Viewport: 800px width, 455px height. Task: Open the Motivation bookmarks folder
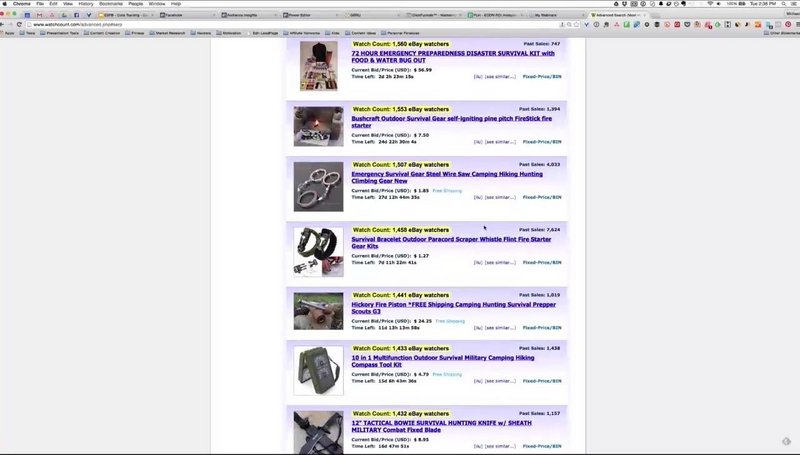pyautogui.click(x=229, y=33)
